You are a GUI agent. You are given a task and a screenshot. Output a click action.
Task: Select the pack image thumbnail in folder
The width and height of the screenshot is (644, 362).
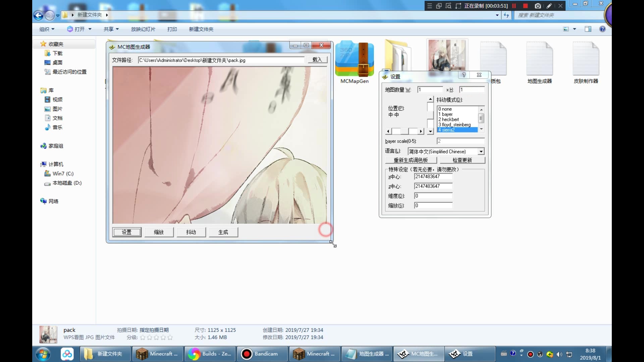coord(447,55)
